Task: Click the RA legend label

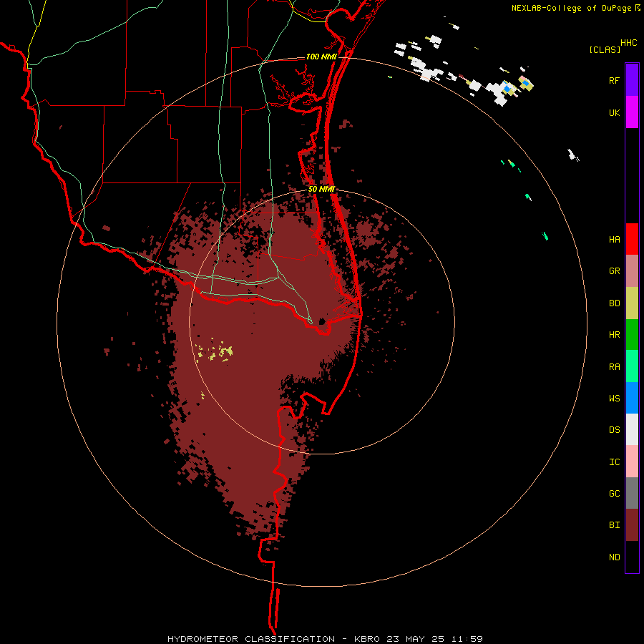Action: point(614,367)
